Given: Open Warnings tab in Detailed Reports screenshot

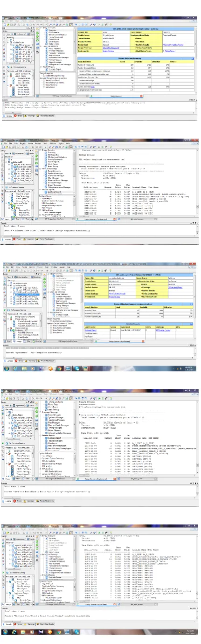Looking at the screenshot, I should pos(31,360).
